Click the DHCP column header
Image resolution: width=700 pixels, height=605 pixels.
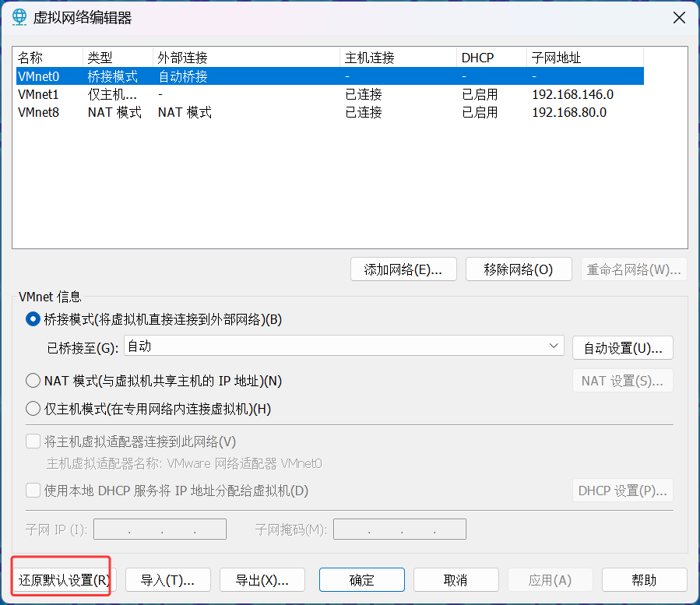[491, 58]
